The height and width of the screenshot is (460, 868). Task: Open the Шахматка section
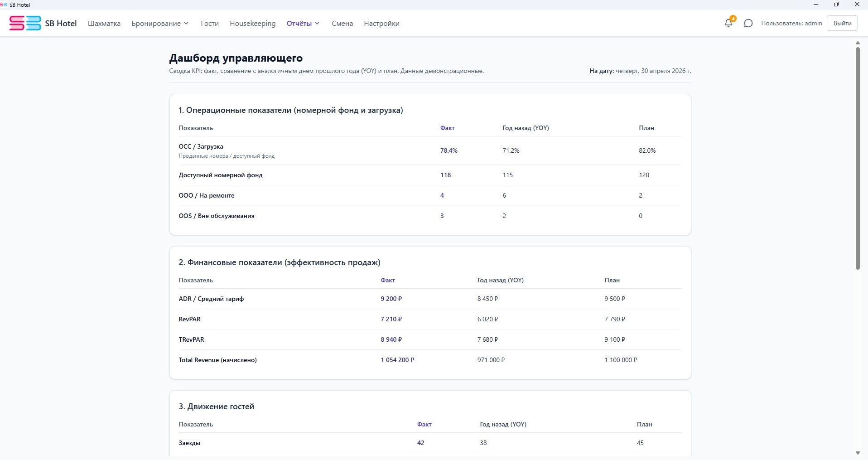point(104,23)
